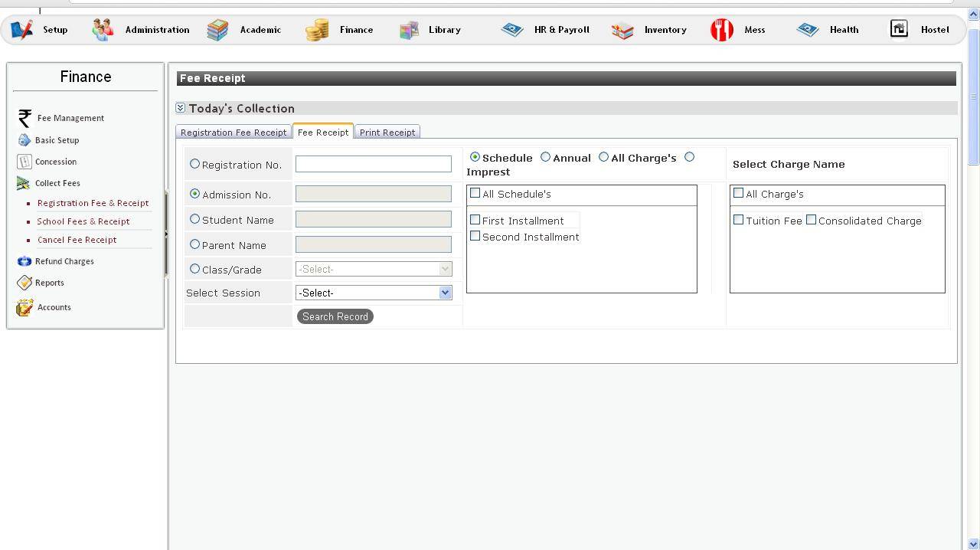This screenshot has width=980, height=550.
Task: Click the Basic Setup sidebar icon
Action: 24,140
